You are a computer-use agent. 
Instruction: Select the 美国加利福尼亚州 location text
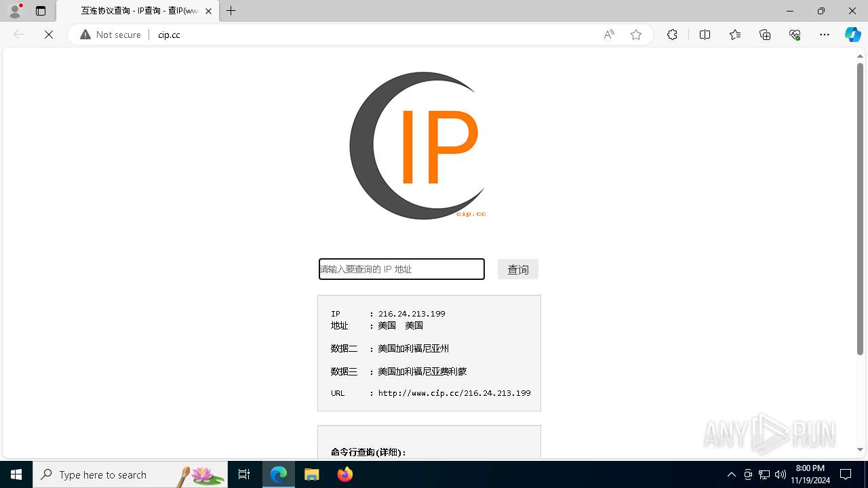(414, 348)
